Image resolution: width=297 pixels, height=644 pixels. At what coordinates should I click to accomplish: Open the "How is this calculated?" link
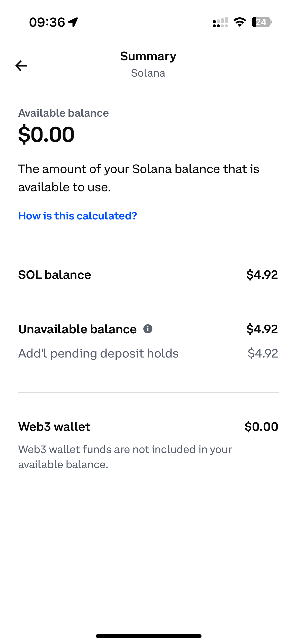[78, 216]
